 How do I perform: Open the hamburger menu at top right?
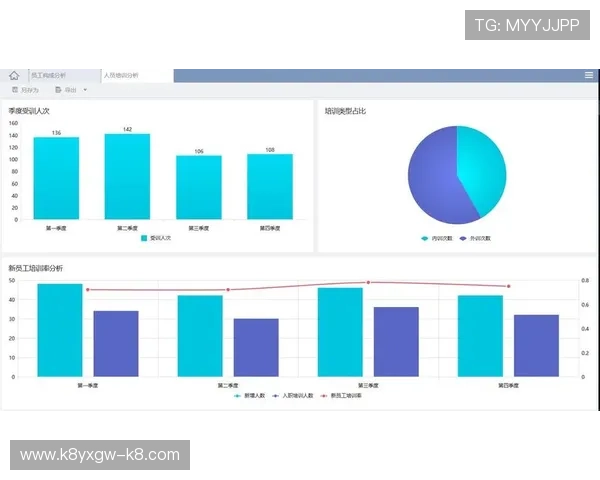pyautogui.click(x=589, y=75)
